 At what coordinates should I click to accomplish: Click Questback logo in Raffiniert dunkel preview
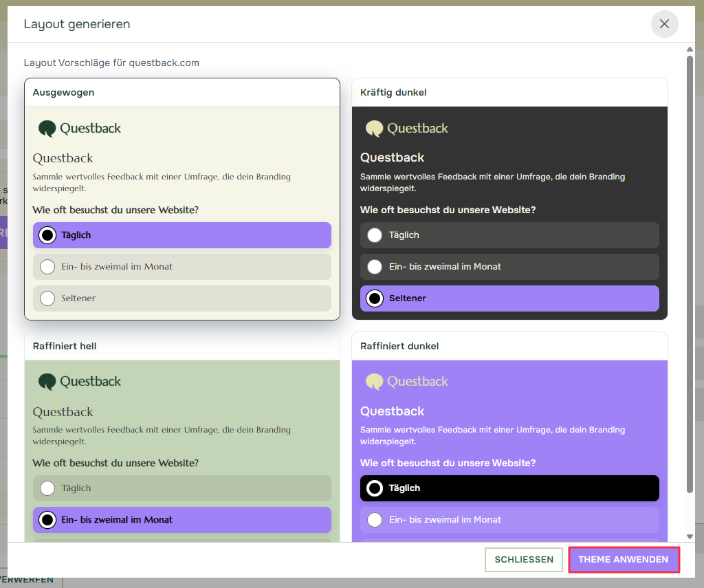click(x=407, y=382)
